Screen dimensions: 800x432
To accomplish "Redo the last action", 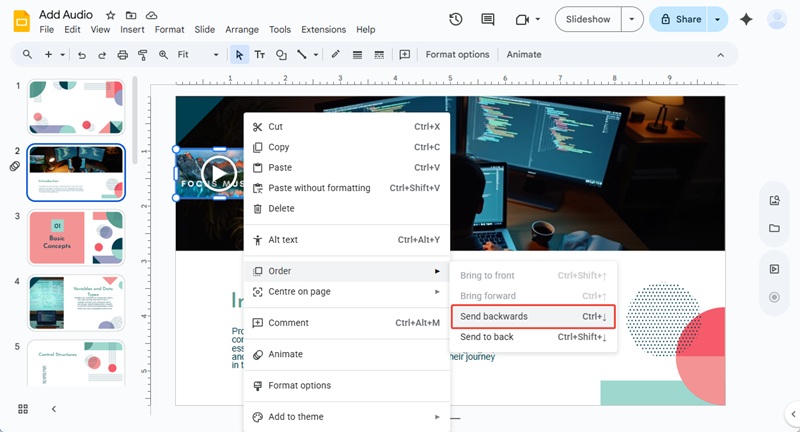I will point(102,55).
